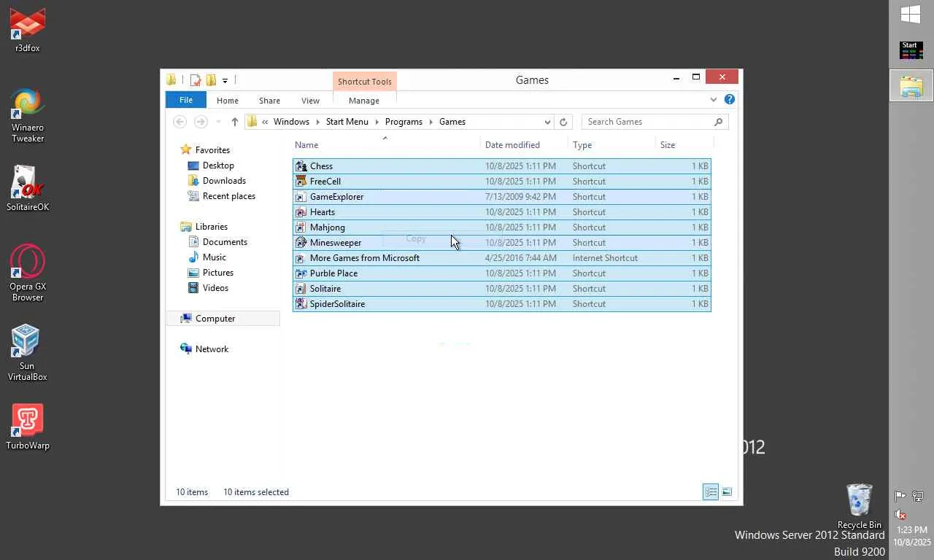This screenshot has width=934, height=560.
Task: Open the Windows Start button
Action: click(911, 15)
